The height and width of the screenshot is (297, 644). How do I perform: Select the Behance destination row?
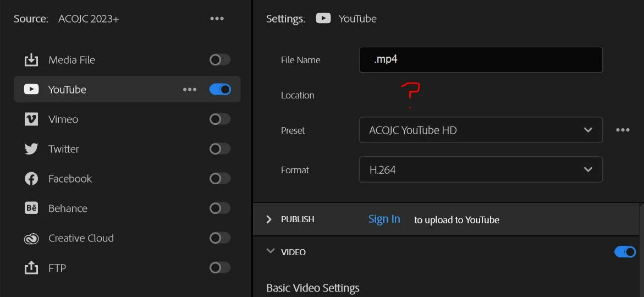click(127, 208)
